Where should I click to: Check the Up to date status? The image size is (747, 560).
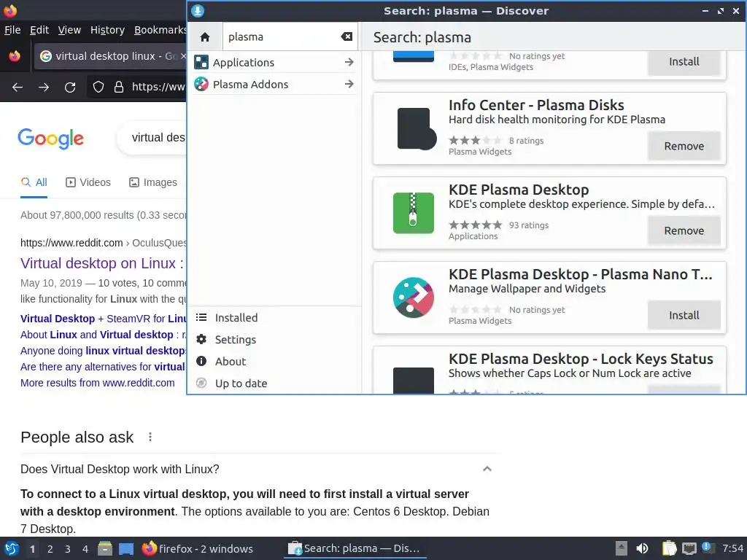pos(274,384)
